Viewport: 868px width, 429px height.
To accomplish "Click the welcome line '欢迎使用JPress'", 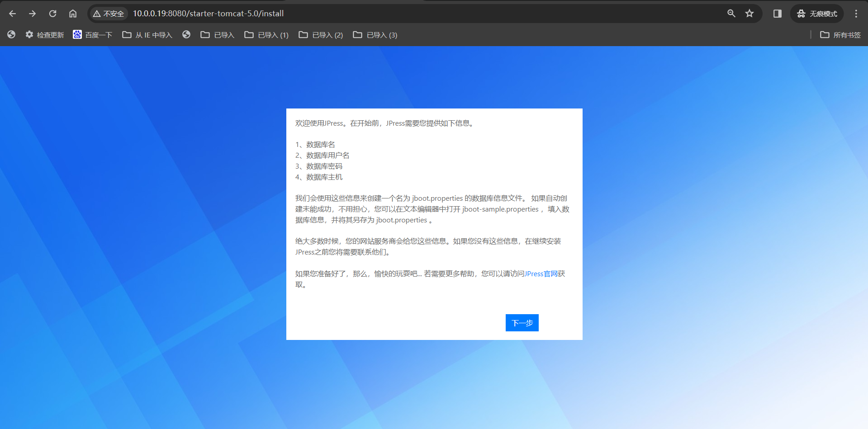I will (319, 123).
